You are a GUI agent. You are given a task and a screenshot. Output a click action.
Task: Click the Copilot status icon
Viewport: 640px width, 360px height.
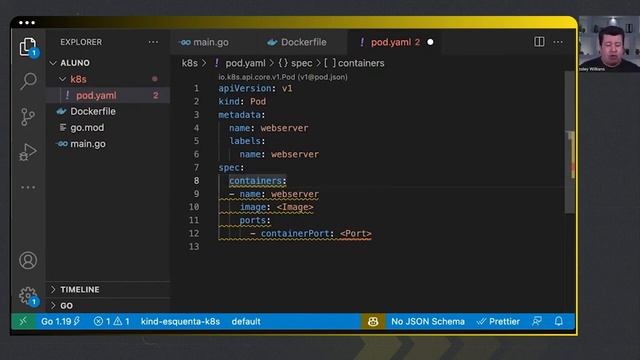(x=373, y=322)
